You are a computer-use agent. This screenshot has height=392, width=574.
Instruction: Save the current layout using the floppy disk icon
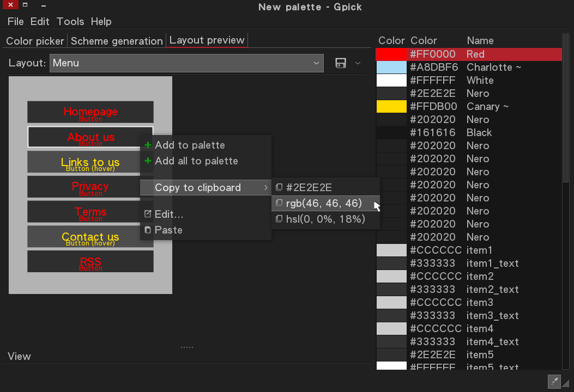(340, 63)
